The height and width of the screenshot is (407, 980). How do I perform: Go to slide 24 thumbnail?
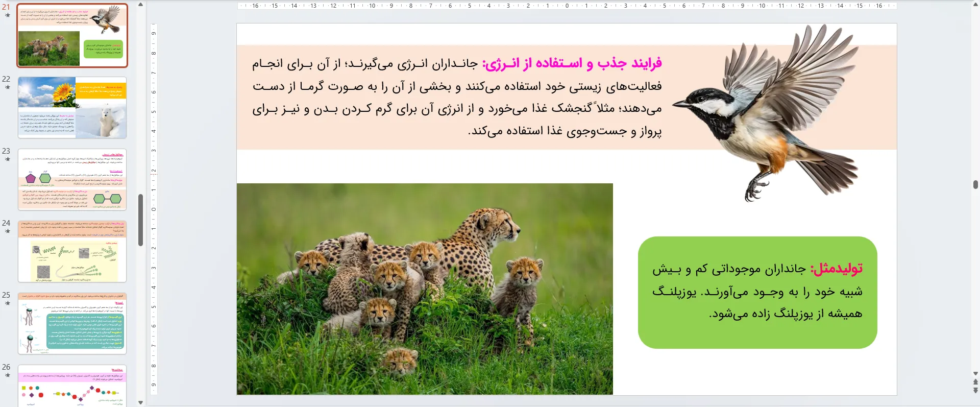[x=72, y=252]
